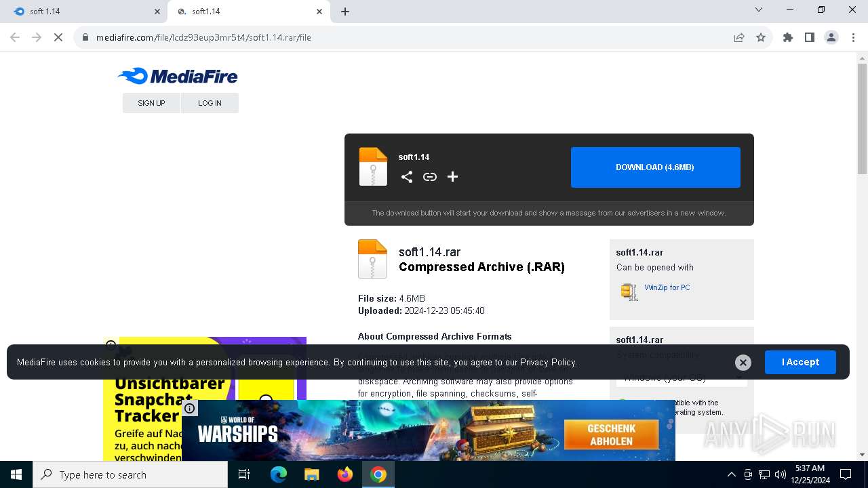Viewport: 868px width, 488px height.
Task: Go forward in browser history
Action: pyautogui.click(x=37, y=37)
